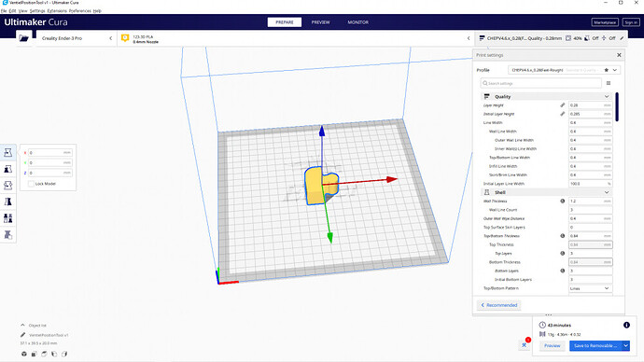
Task: Click the link icon beside Initial Layer Height
Action: click(562, 114)
